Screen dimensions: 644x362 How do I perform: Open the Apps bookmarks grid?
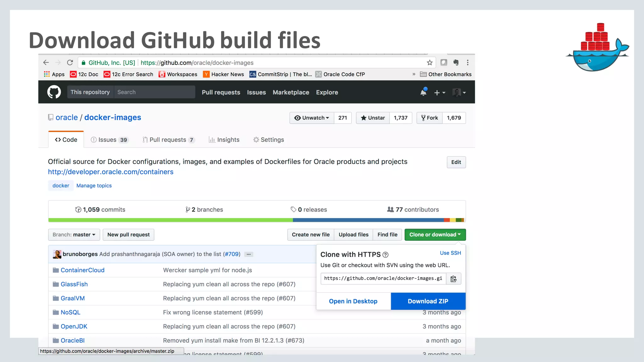point(54,74)
